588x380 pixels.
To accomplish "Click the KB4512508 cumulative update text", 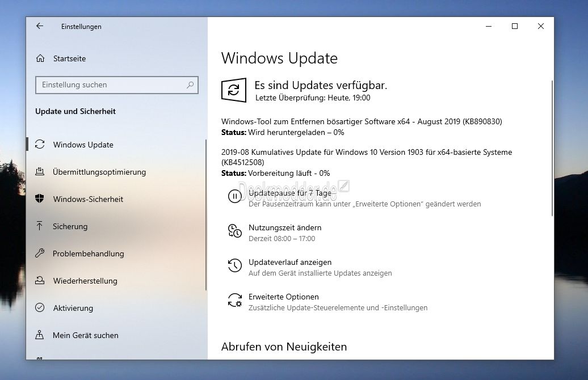I will click(x=367, y=157).
